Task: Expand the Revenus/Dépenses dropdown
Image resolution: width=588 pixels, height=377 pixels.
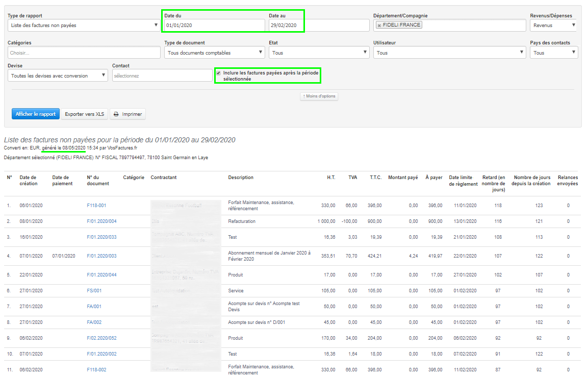Action: click(x=553, y=25)
